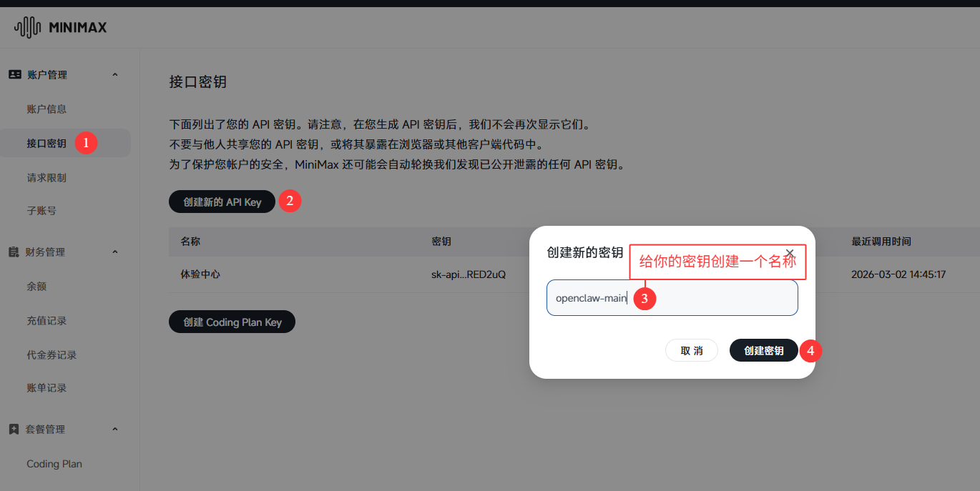Confirm with the 创建密钥 button

pos(763,350)
